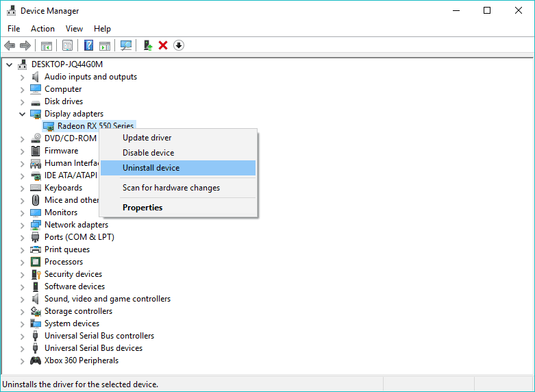Click the Forward arrow toolbar icon
Image resolution: width=535 pixels, height=392 pixels.
25,45
